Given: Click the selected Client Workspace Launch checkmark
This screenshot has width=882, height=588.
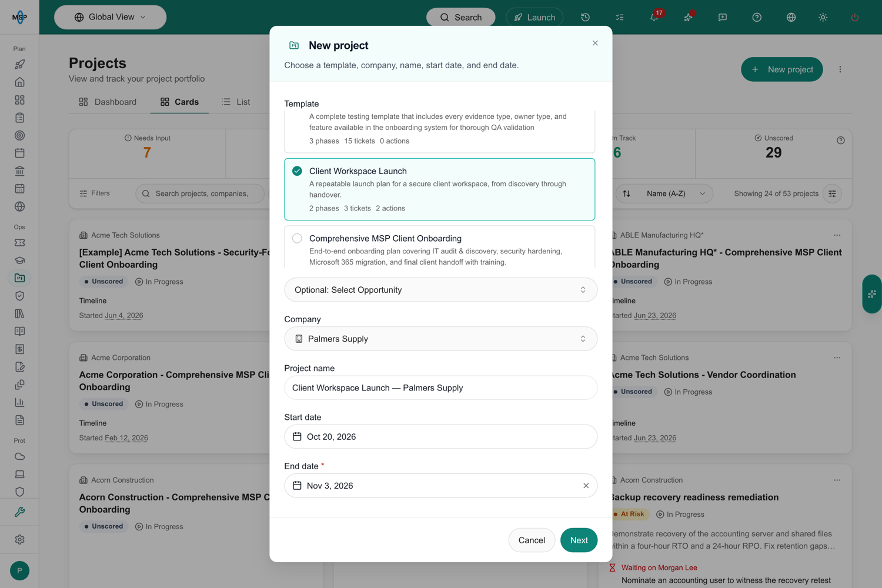Looking at the screenshot, I should (297, 171).
